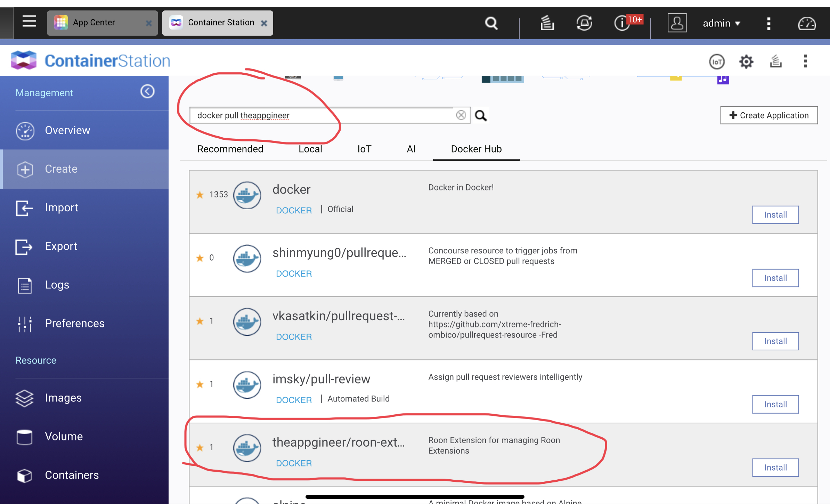Click the Preferences sliders icon

[25, 324]
